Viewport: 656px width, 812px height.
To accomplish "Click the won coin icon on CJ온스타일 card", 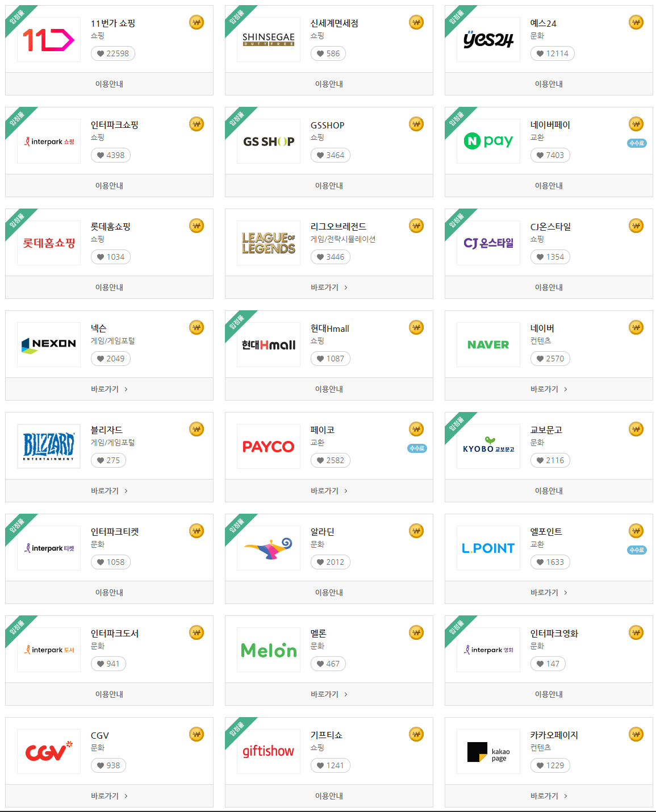I will 636,226.
